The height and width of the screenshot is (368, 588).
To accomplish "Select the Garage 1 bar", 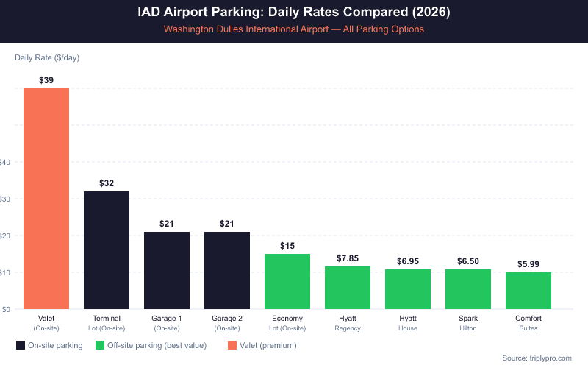I will pos(167,270).
